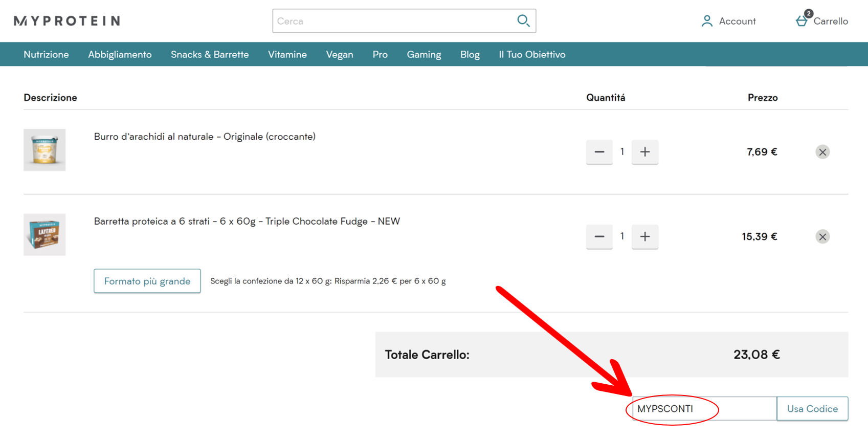Go to Snacks & Barrette category
Image resolution: width=868 pixels, height=440 pixels.
pos(210,55)
